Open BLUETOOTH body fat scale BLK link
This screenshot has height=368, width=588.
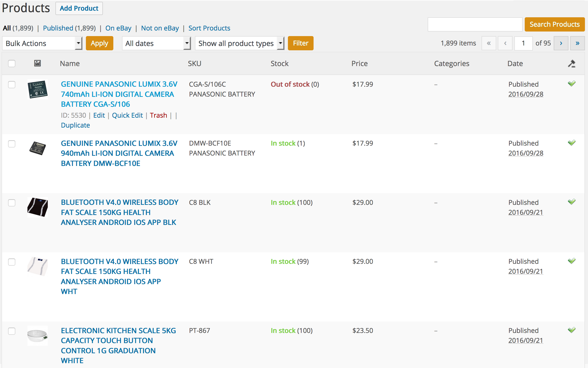click(x=120, y=212)
